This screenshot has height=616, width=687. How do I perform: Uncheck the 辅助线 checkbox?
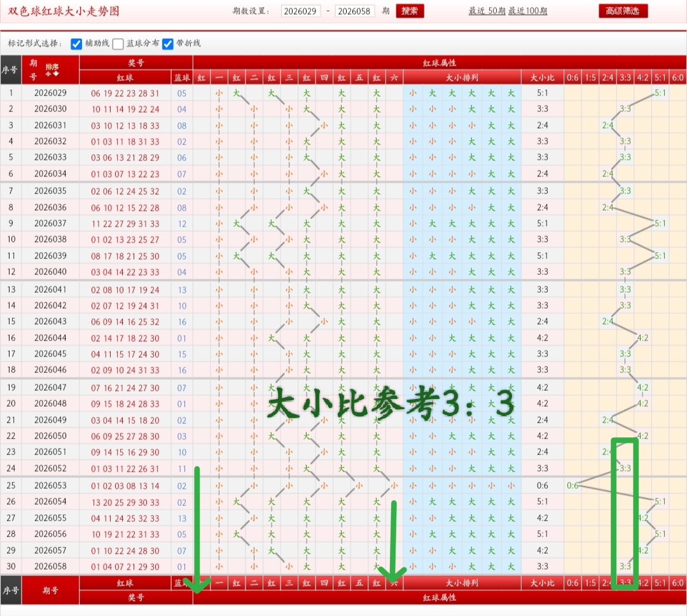[x=76, y=44]
